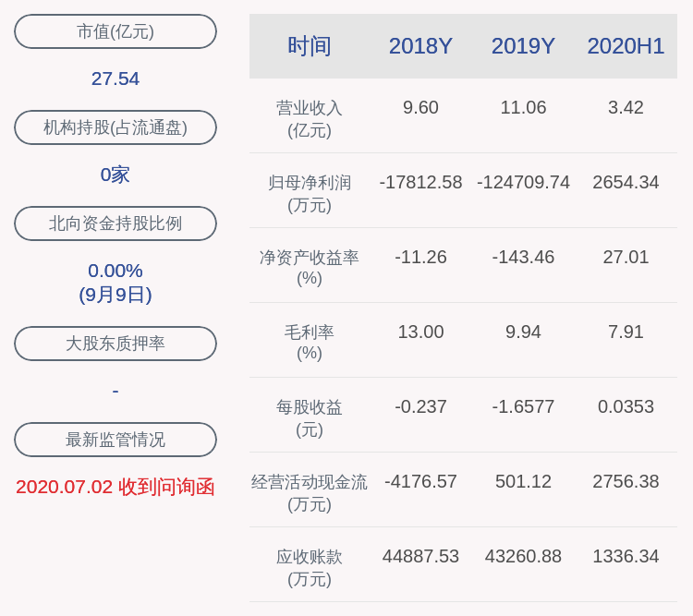This screenshot has width=693, height=616.
Task: Select receivables value 43260.88
Action: 523,555
